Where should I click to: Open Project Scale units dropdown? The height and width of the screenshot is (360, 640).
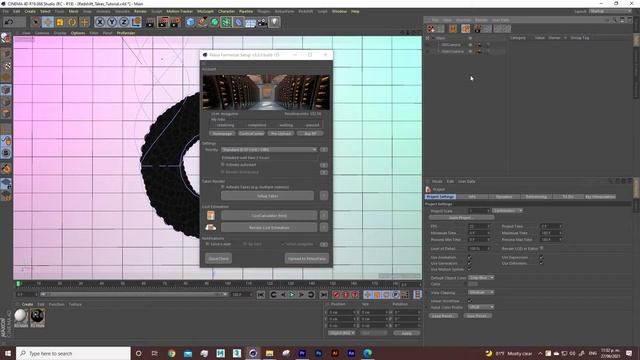pyautogui.click(x=507, y=211)
